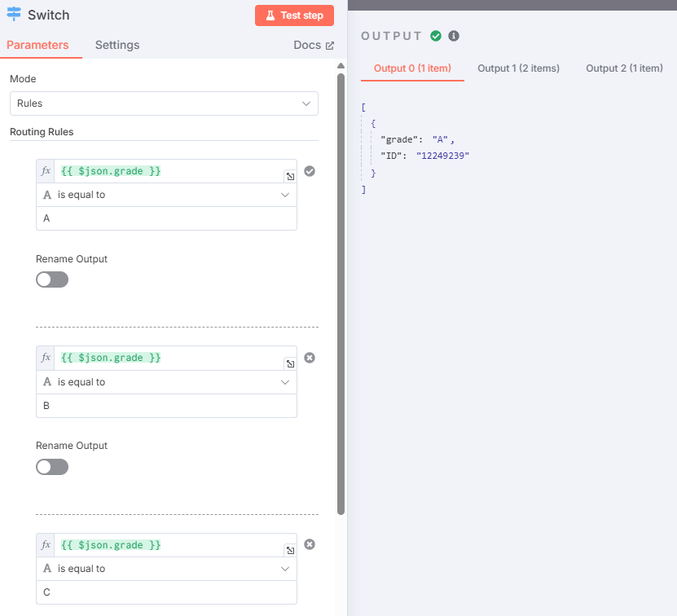677x616 pixels.
Task: Click the value field containing B
Action: [167, 406]
